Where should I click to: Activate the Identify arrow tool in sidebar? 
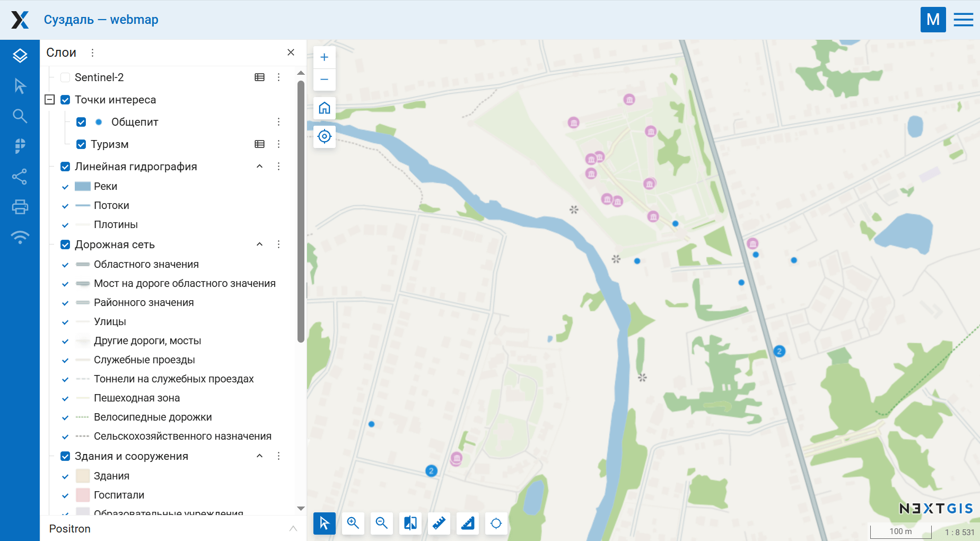tap(20, 85)
